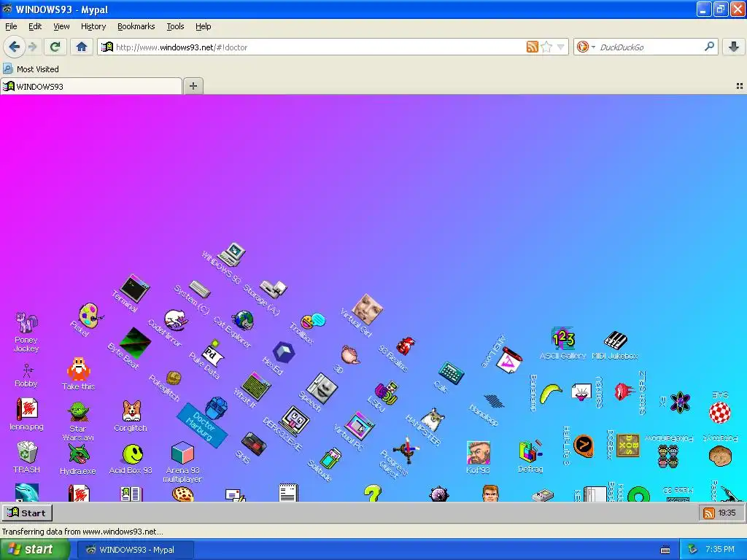Viewport: 747px width, 560px height.
Task: Open the Windows XP start button
Action: (34, 550)
